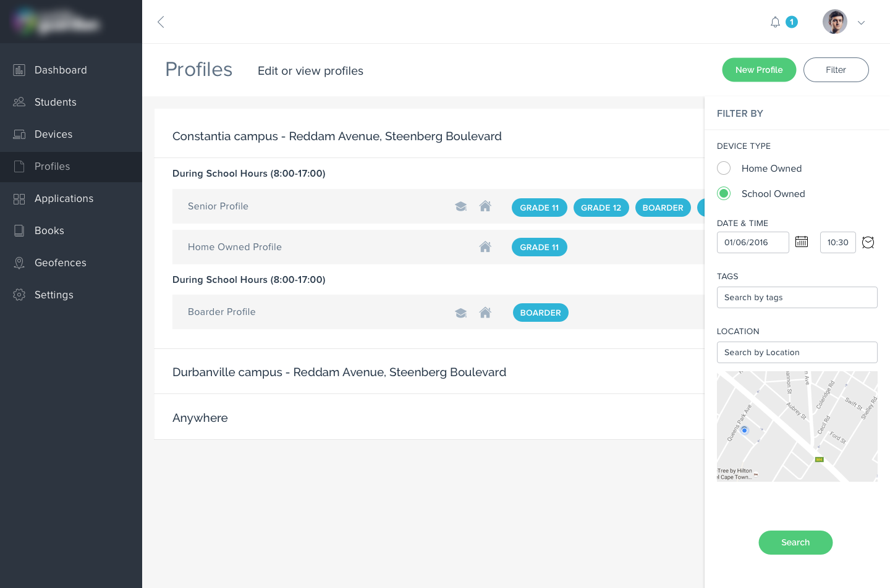Open Students in the sidebar

(x=56, y=103)
